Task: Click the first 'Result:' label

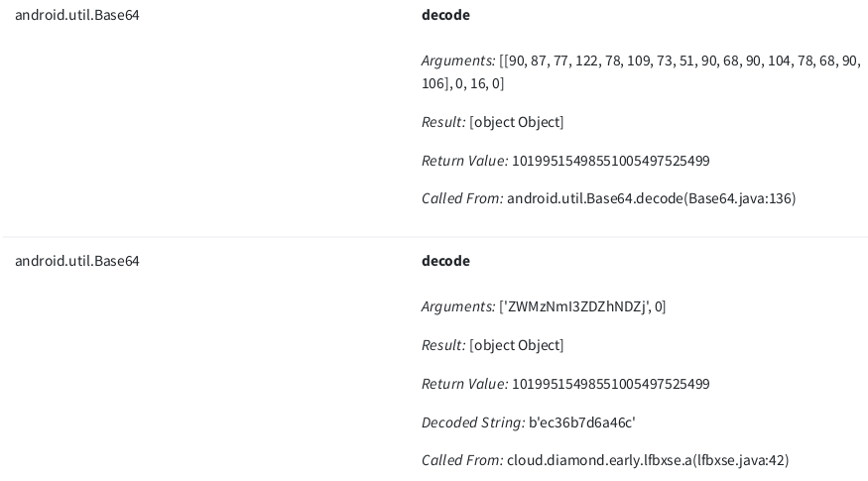Action: tap(443, 122)
